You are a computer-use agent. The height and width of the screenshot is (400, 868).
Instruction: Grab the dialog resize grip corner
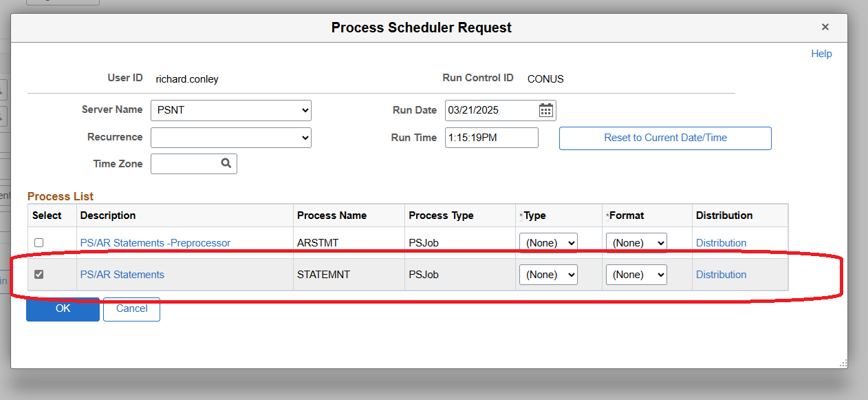843,364
